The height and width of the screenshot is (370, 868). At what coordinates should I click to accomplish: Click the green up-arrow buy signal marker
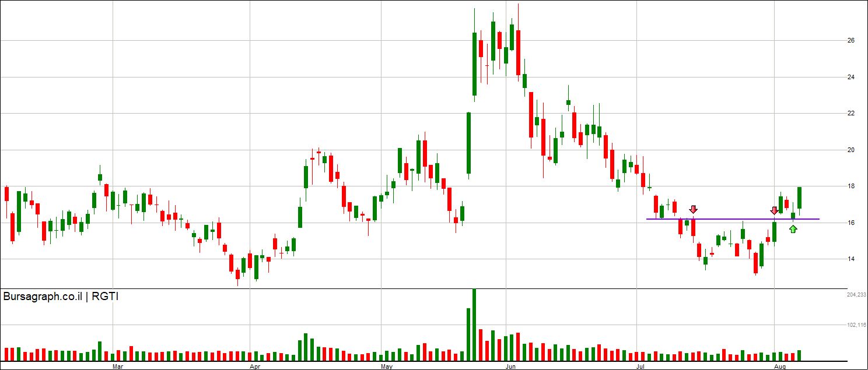click(793, 229)
